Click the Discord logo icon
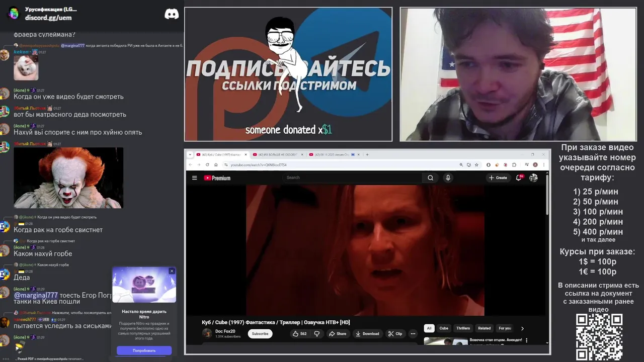The height and width of the screenshot is (362, 644). pos(172,14)
